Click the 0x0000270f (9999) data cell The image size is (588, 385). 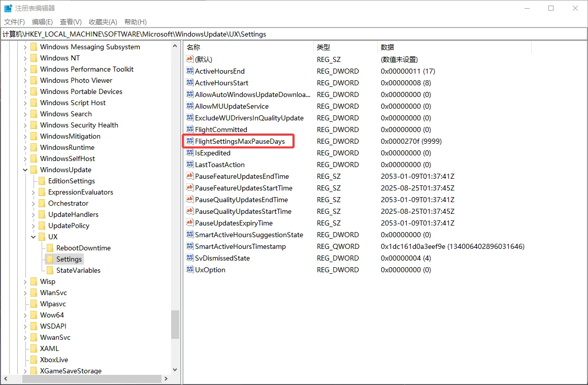coord(411,141)
